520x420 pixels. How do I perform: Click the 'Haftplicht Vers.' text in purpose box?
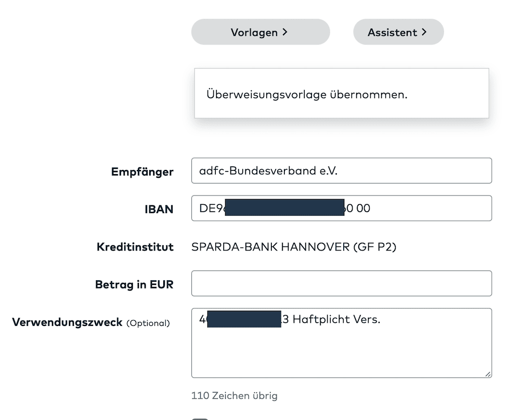tap(336, 319)
